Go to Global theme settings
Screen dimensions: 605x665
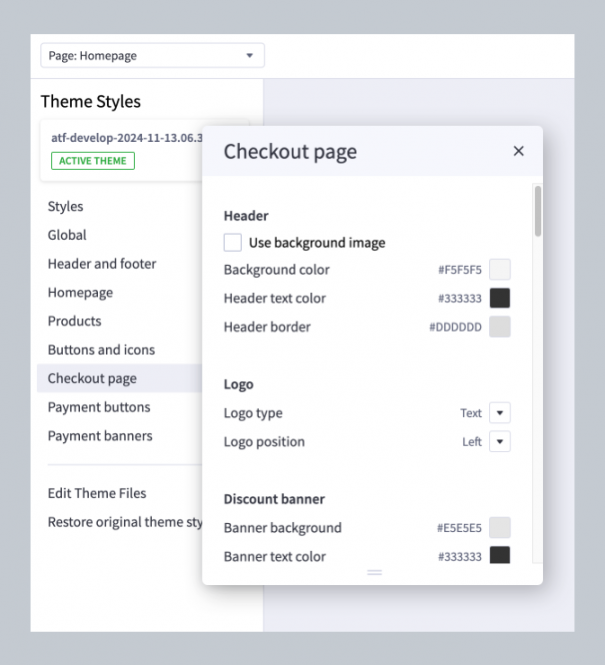pyautogui.click(x=67, y=235)
